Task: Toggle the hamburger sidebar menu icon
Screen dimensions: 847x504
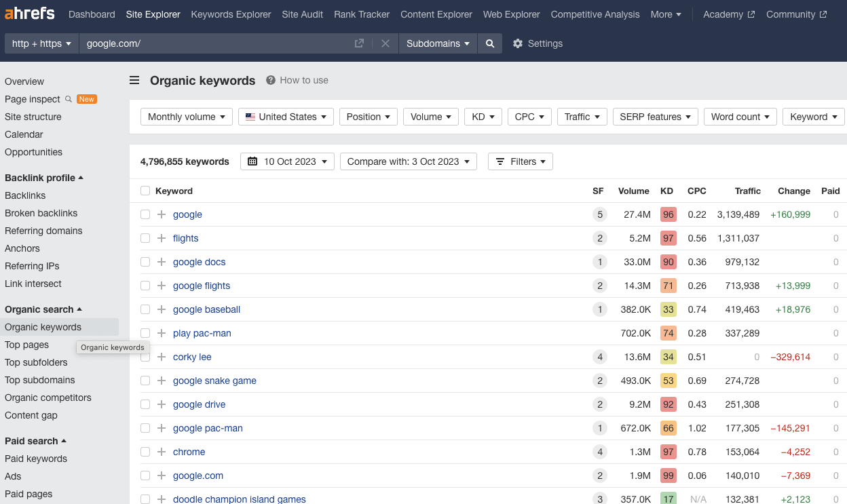Action: click(x=134, y=80)
